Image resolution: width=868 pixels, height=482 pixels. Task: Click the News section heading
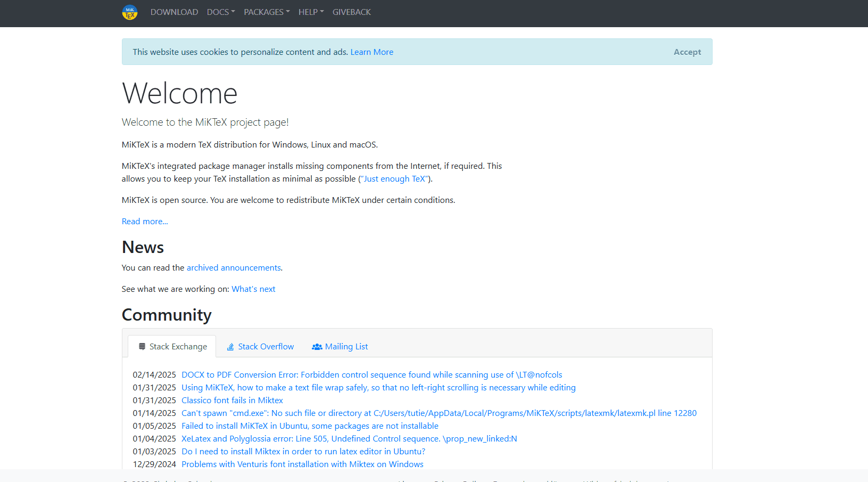click(x=143, y=247)
